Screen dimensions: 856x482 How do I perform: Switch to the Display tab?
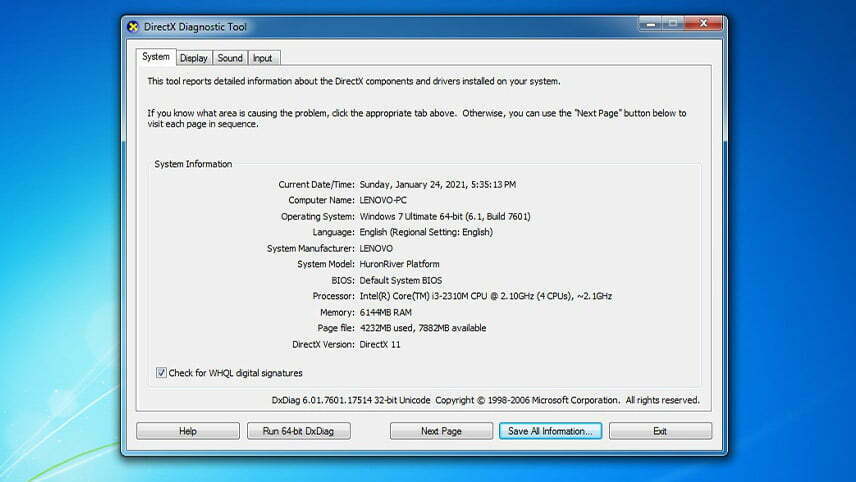[x=193, y=58]
